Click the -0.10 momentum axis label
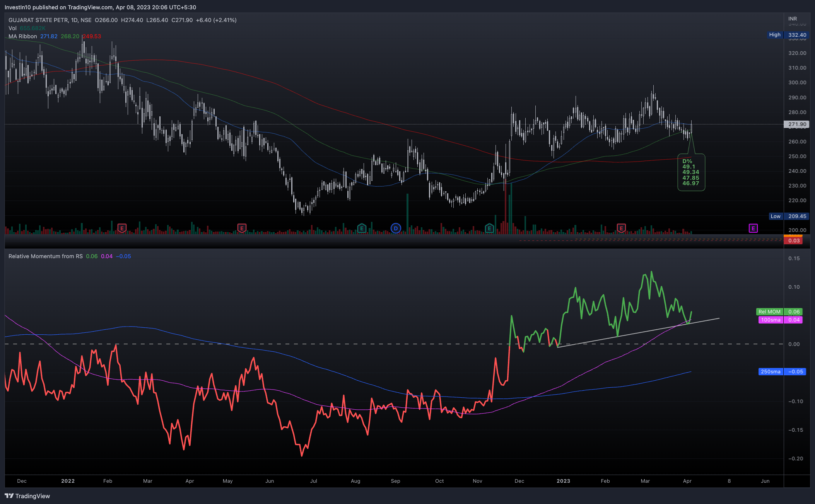Image resolution: width=815 pixels, height=504 pixels. [x=796, y=401]
